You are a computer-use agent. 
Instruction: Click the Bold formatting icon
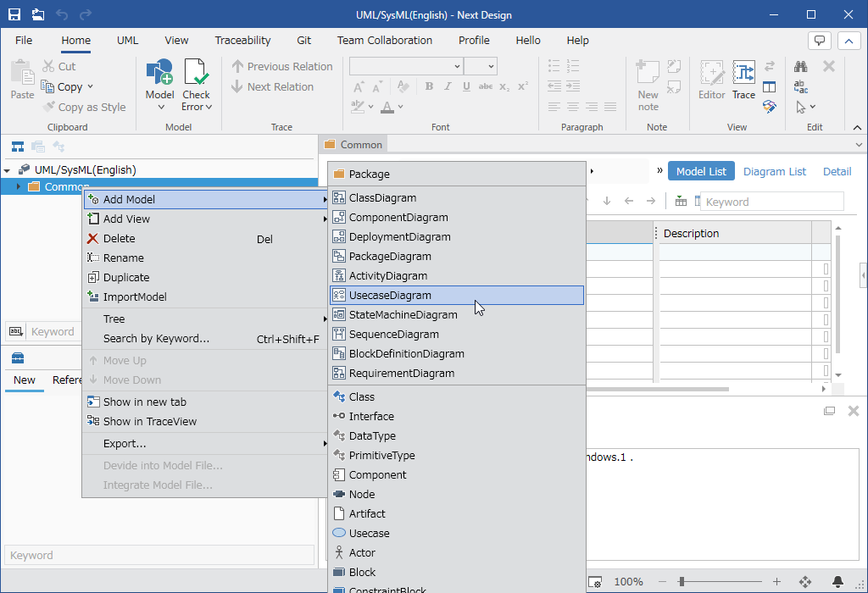point(429,86)
